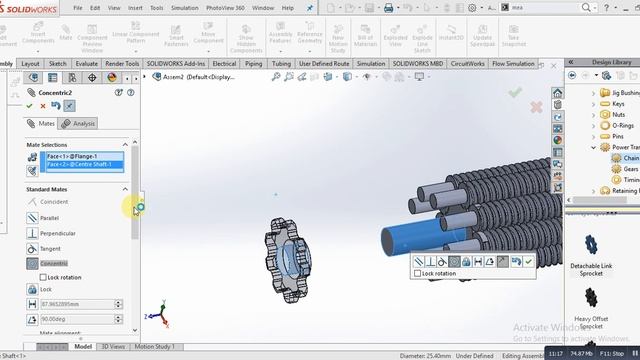This screenshot has width=640, height=360.
Task: Collapse the Mate Selections section
Action: pyautogui.click(x=125, y=145)
